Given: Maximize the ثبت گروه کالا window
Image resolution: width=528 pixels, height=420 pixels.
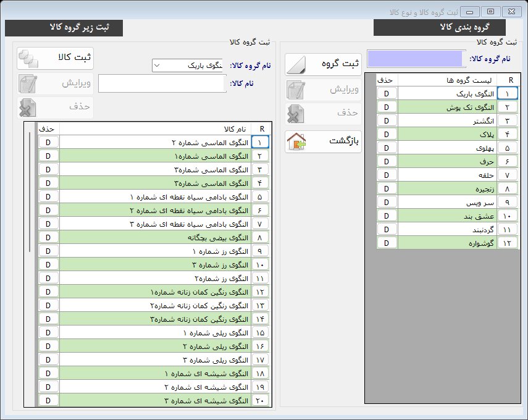Looking at the screenshot, I should click(490, 12).
